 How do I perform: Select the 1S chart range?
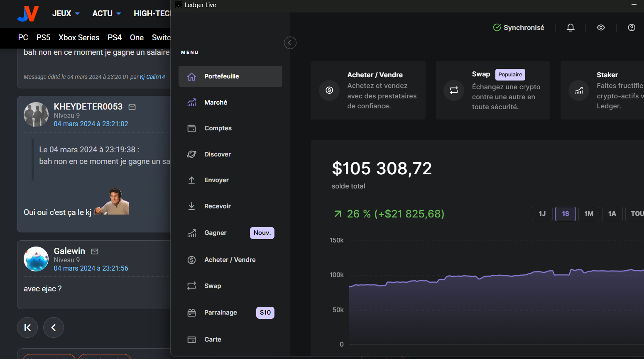(x=566, y=214)
